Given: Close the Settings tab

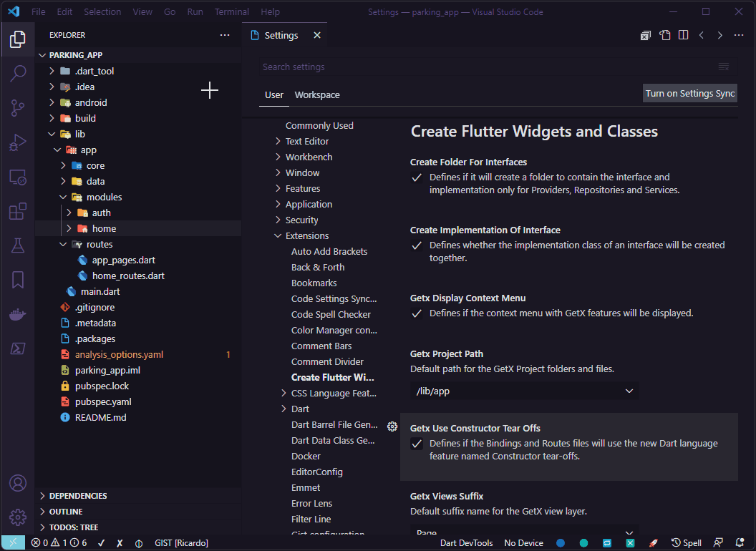Looking at the screenshot, I should coord(316,35).
